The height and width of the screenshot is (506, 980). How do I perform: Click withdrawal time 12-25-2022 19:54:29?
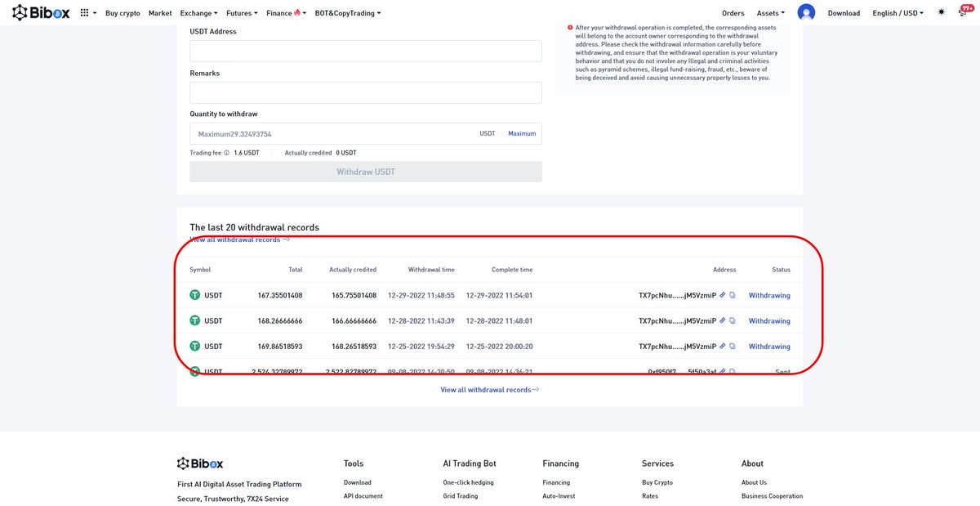pyautogui.click(x=420, y=347)
